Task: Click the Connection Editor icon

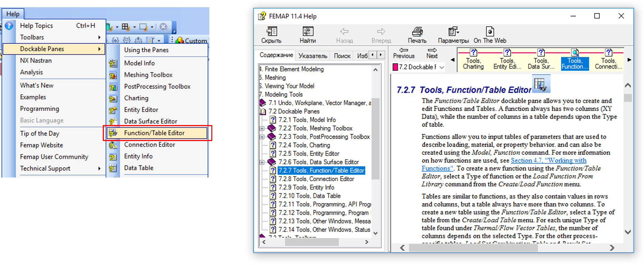Action: click(113, 145)
